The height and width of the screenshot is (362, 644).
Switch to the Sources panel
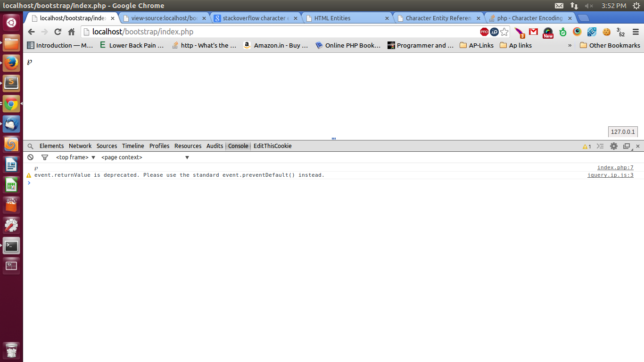pos(107,146)
